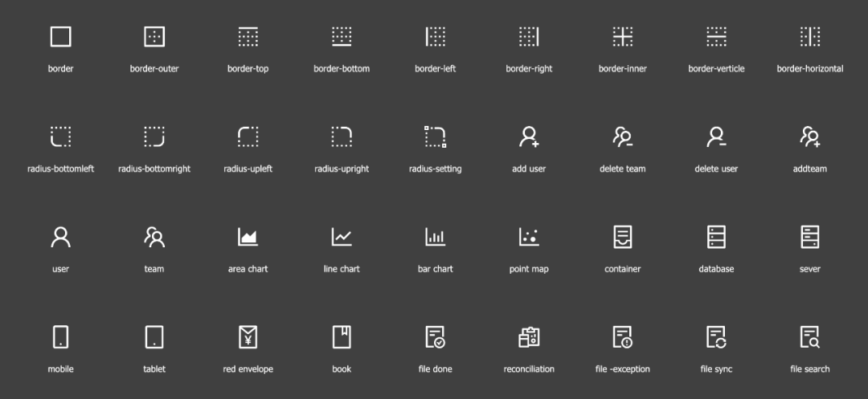The height and width of the screenshot is (399, 868).
Task: Click the "radius-setting" text label
Action: 435,169
